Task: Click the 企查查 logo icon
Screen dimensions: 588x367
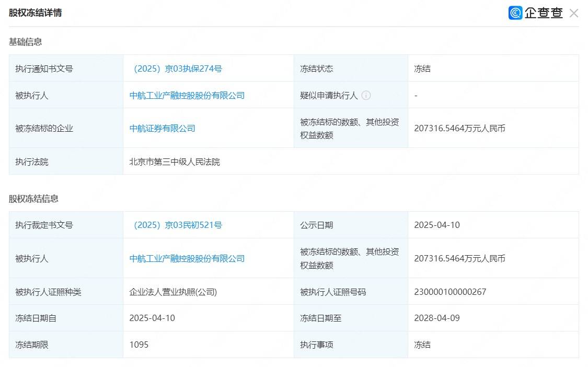Action: click(x=515, y=13)
